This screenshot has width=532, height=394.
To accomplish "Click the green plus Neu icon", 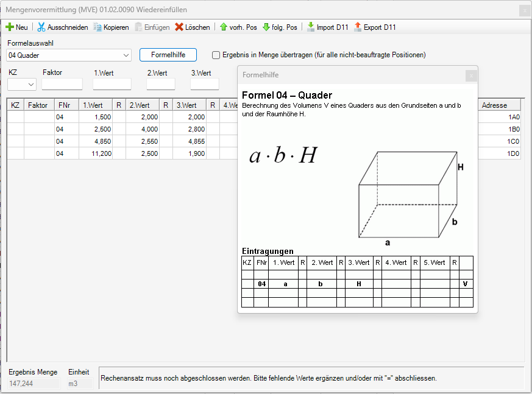I will click(x=10, y=27).
